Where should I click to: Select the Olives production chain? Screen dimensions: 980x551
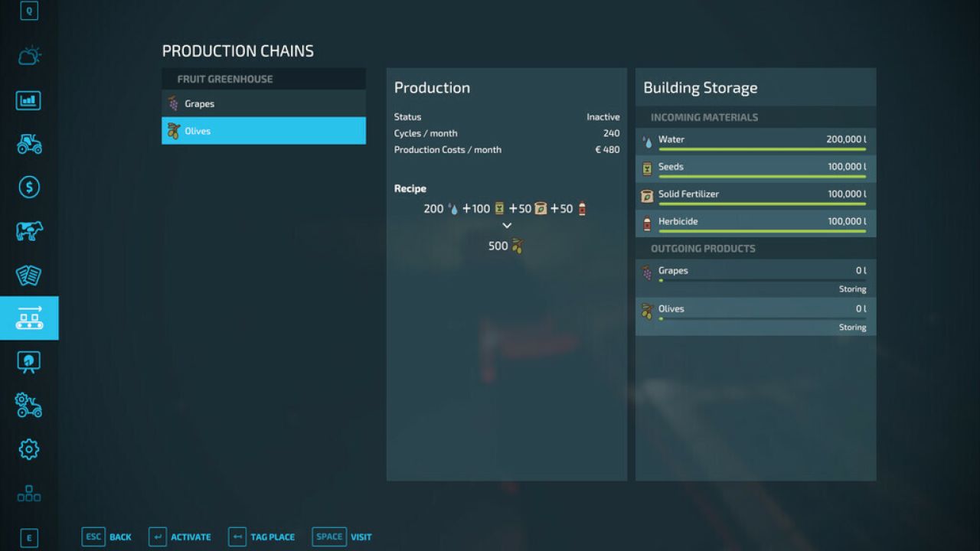pos(263,131)
